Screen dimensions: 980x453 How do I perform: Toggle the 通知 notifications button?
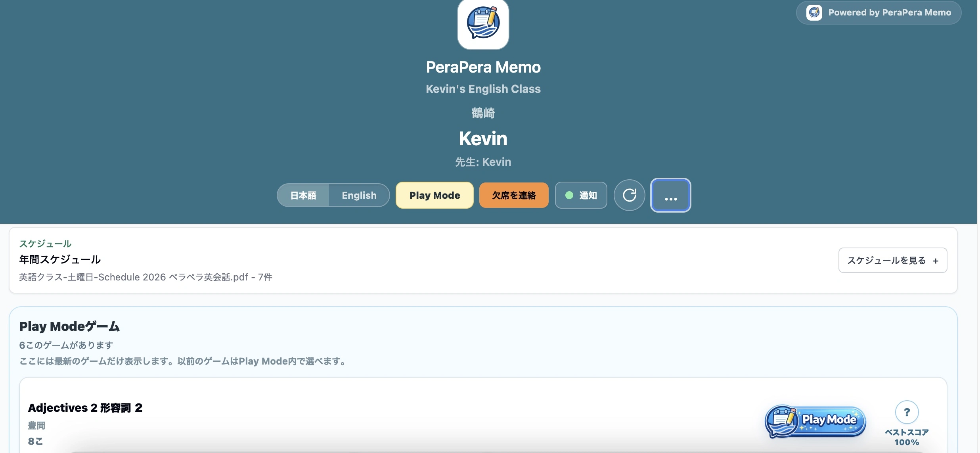tap(581, 195)
